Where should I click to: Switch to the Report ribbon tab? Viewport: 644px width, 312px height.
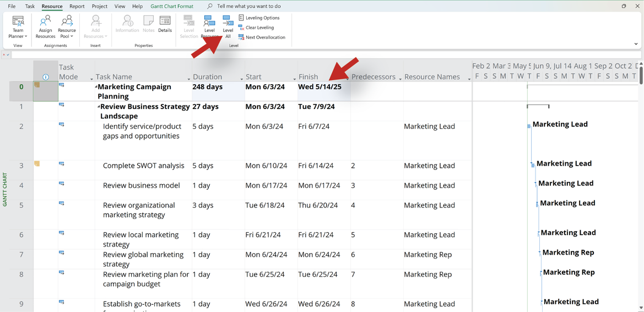(77, 6)
